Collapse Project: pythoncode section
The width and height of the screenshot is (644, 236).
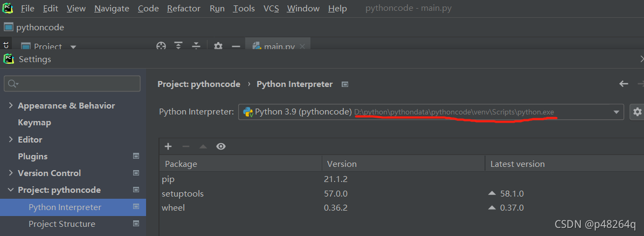pos(11,190)
